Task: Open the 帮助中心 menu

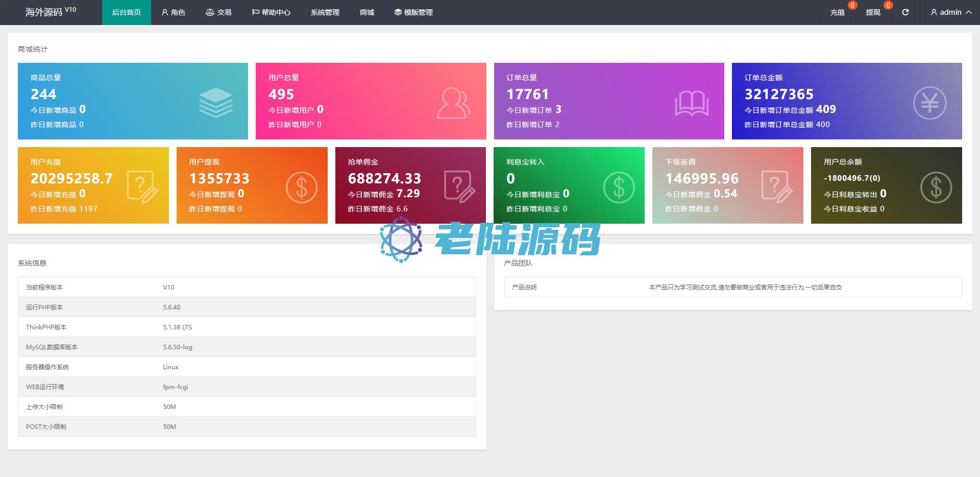Action: click(271, 12)
